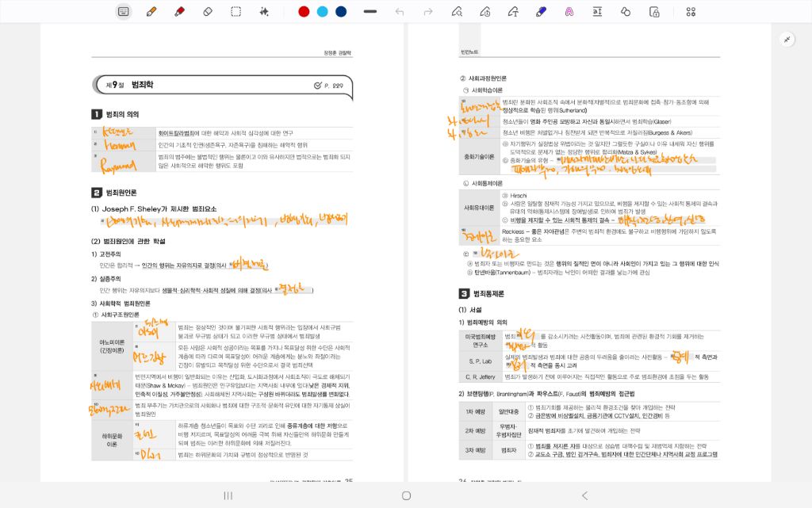This screenshot has height=508, width=812.
Task: Open the sparkle AI assist tool
Action: pos(264,11)
